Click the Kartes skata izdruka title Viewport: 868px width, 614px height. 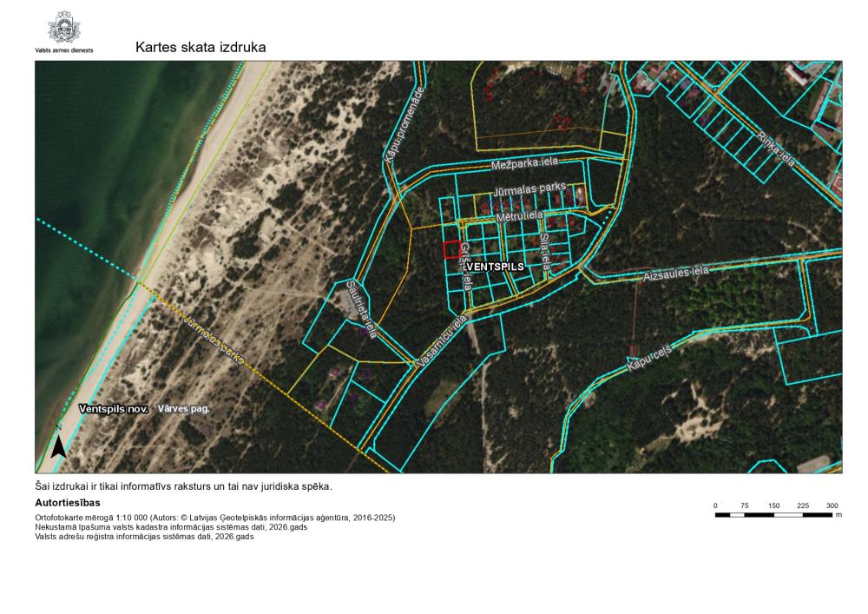pos(201,47)
